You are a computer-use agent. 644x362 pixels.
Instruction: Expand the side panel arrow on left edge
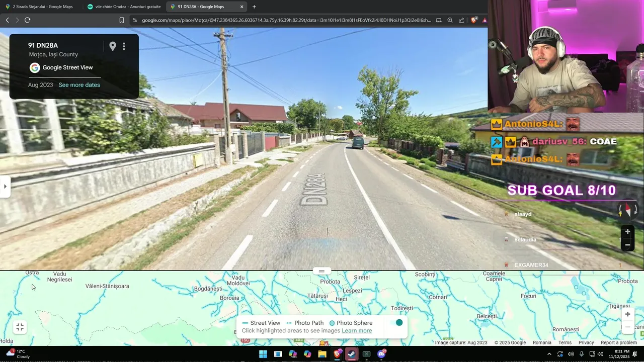5,187
